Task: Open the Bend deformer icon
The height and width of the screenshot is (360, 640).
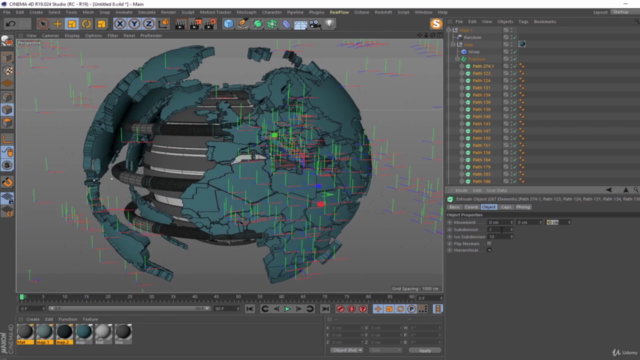Action: click(286, 24)
